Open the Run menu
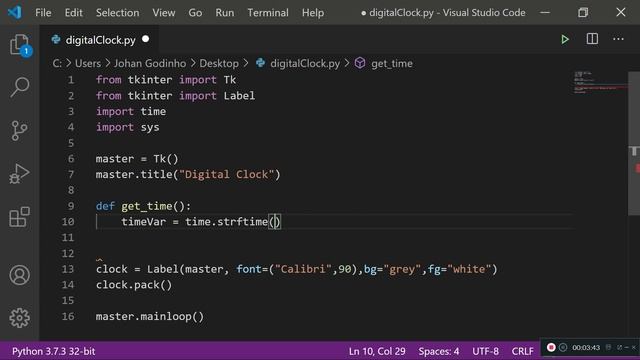Viewport: 640px width, 360px height. click(225, 13)
